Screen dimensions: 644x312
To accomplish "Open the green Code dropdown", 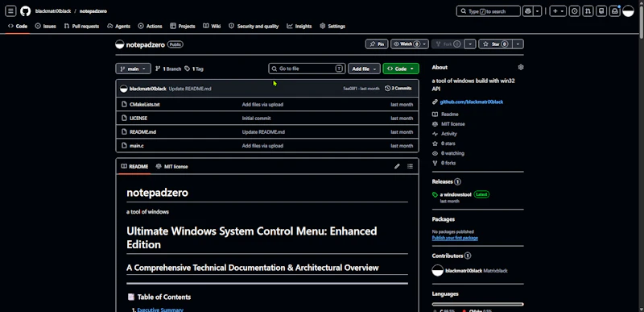I will (x=400, y=69).
